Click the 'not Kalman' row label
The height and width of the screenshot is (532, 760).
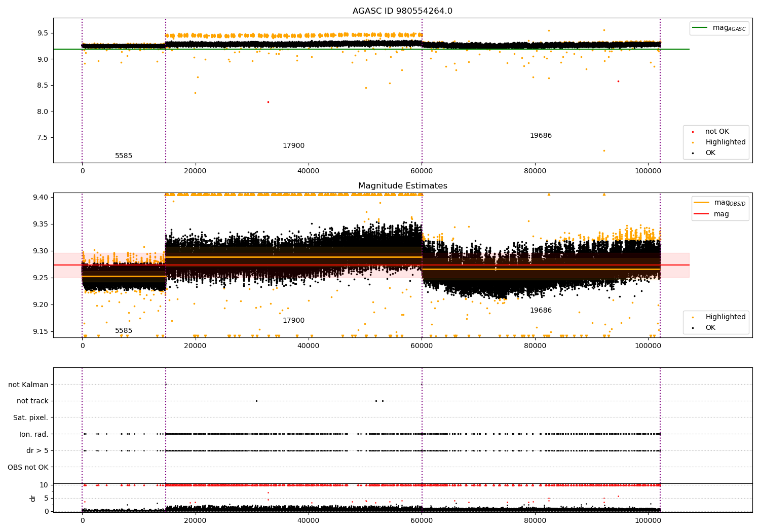pyautogui.click(x=28, y=385)
